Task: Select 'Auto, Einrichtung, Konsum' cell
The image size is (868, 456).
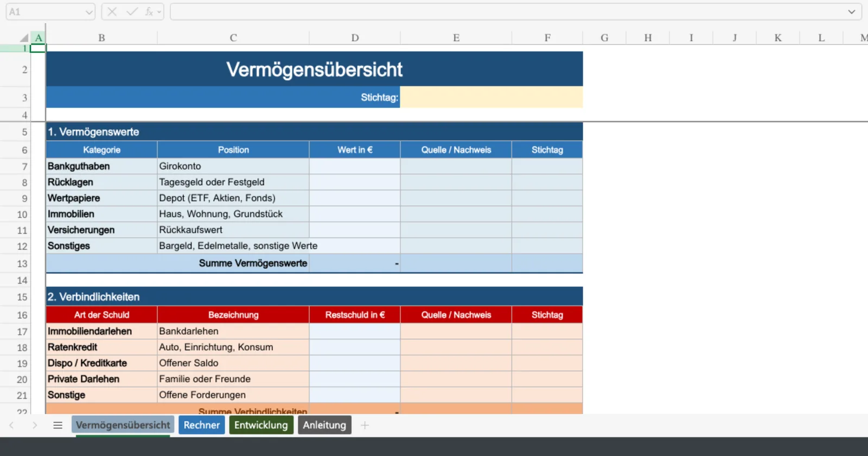Action: click(x=233, y=347)
